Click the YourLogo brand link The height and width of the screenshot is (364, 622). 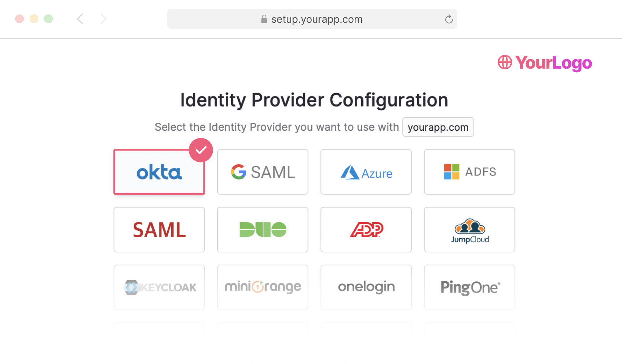click(x=545, y=63)
